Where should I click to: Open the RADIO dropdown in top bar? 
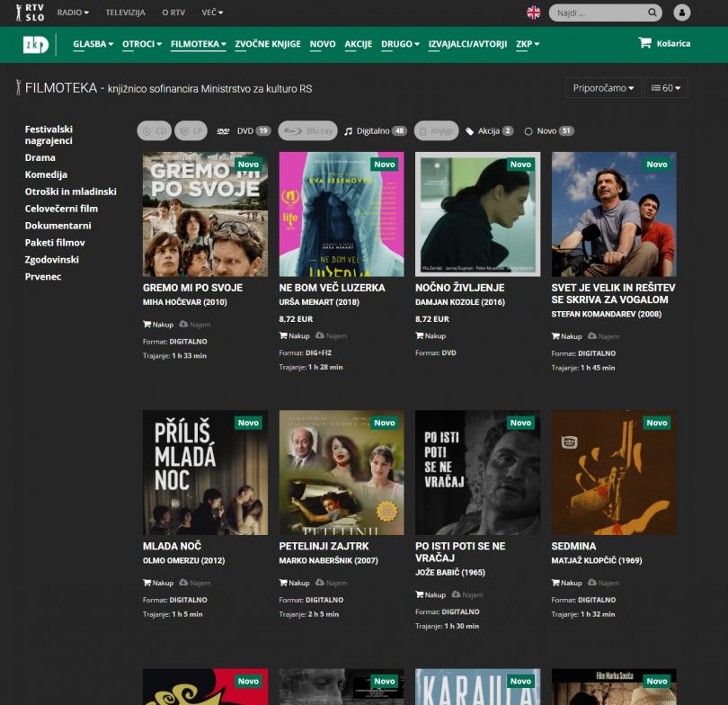tap(73, 13)
